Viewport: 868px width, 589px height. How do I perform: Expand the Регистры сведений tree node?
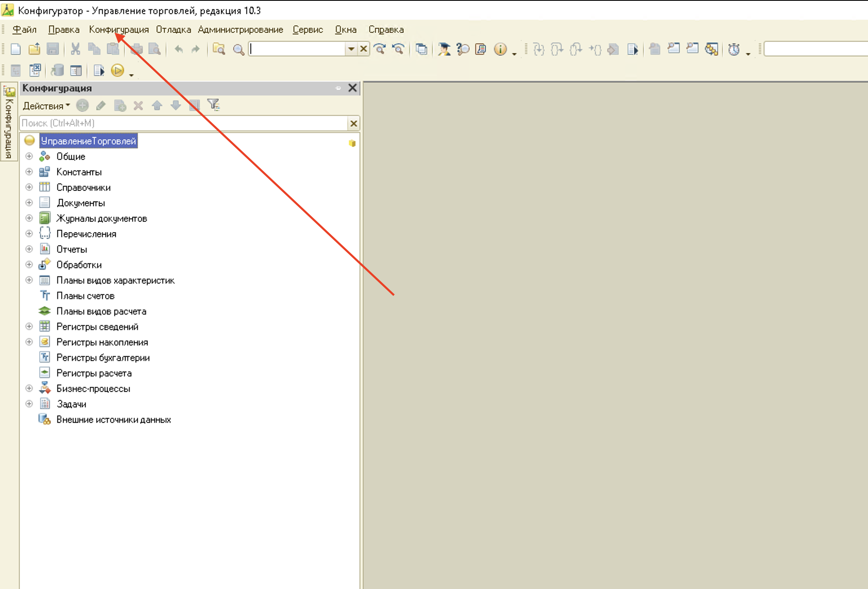[x=29, y=327]
